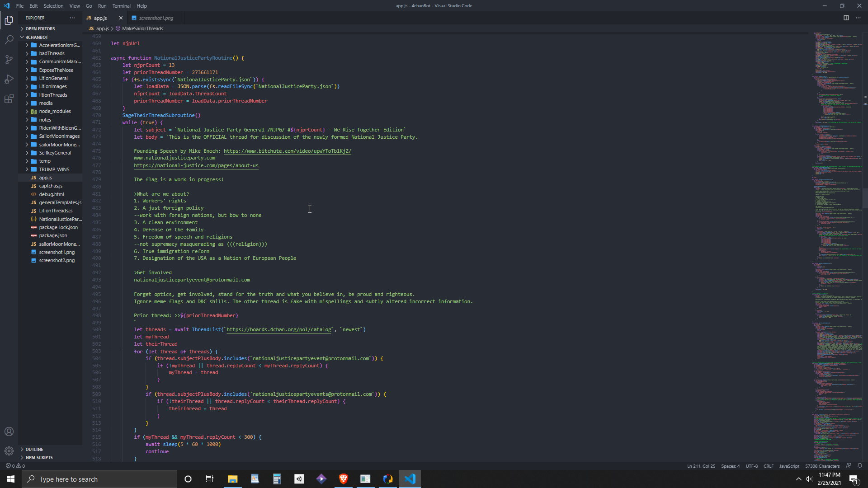868x488 pixels.
Task: Click the Split Editor Right icon
Action: pos(846,18)
